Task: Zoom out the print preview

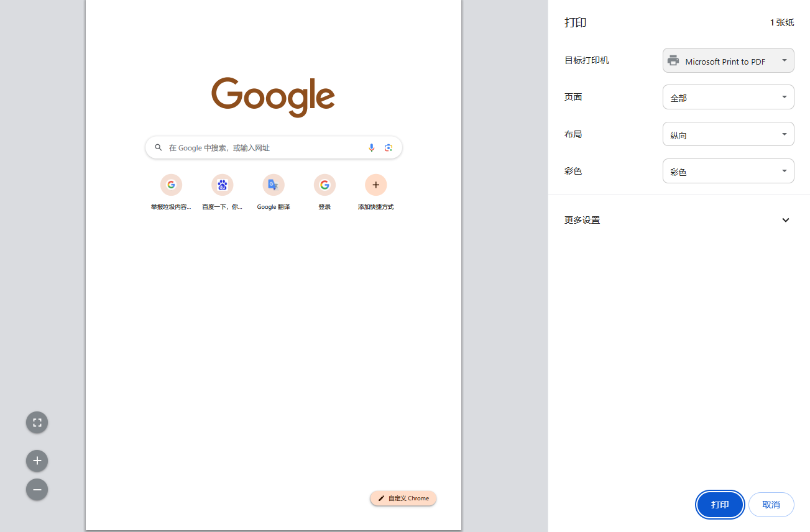Action: pos(37,490)
